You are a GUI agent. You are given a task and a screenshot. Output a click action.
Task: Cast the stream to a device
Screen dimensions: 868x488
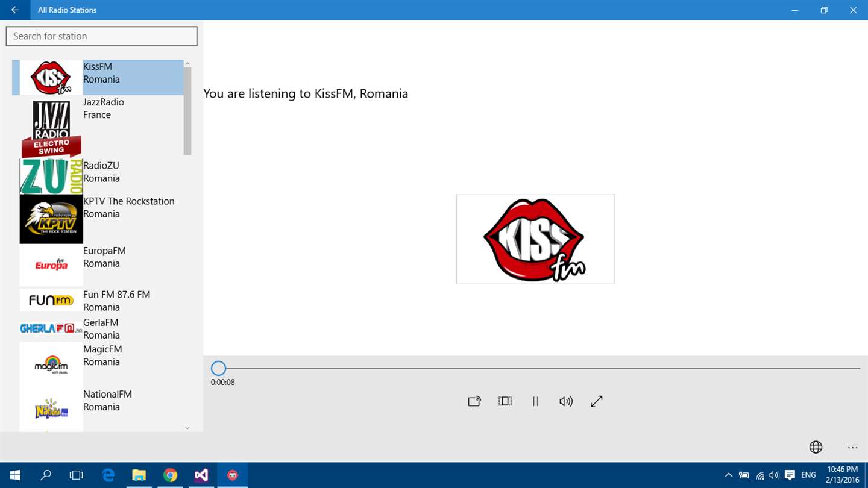[474, 401]
